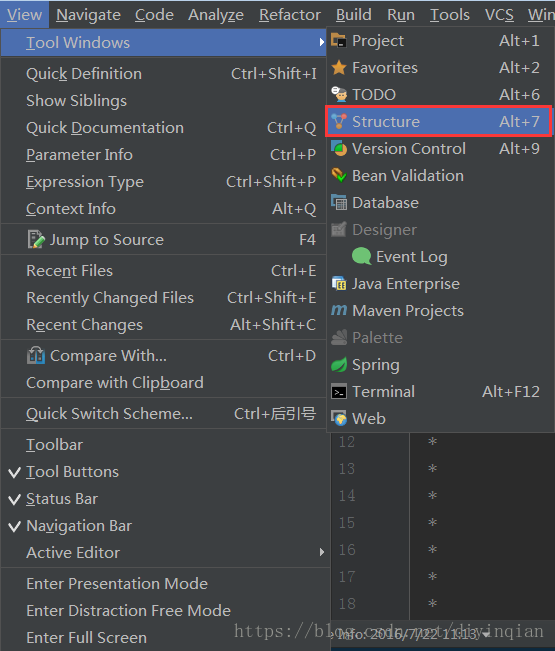Open the Refactor menu in menu bar

pos(290,15)
